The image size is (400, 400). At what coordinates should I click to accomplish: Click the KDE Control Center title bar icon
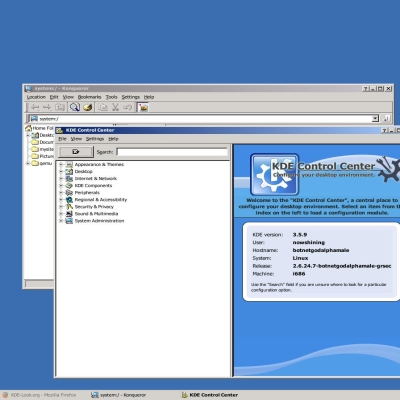point(60,130)
